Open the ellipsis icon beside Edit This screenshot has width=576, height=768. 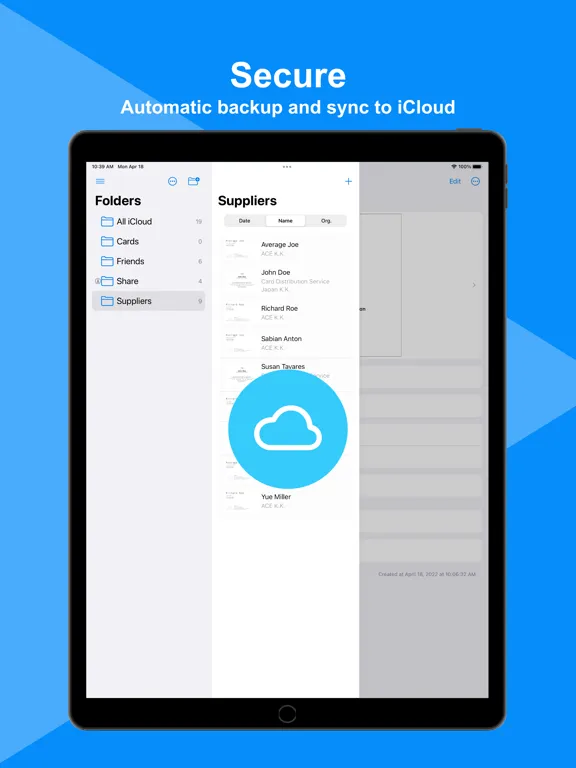(475, 181)
